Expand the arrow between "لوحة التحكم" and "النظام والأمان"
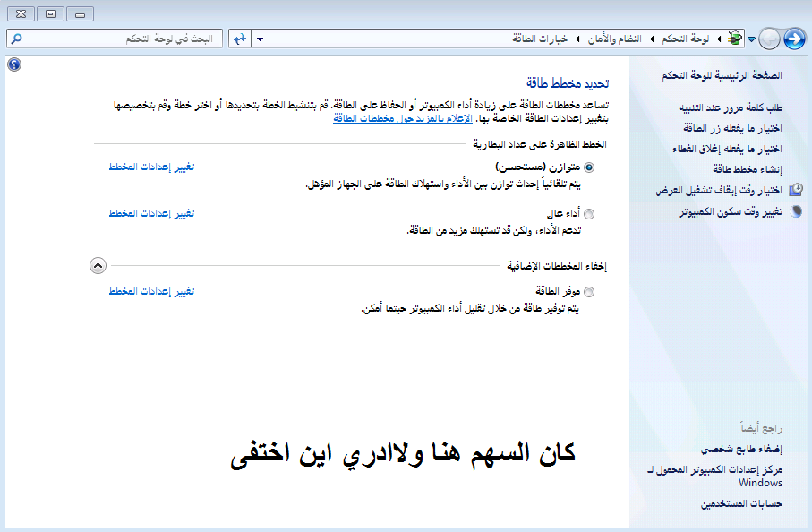812x532 pixels. (652, 39)
